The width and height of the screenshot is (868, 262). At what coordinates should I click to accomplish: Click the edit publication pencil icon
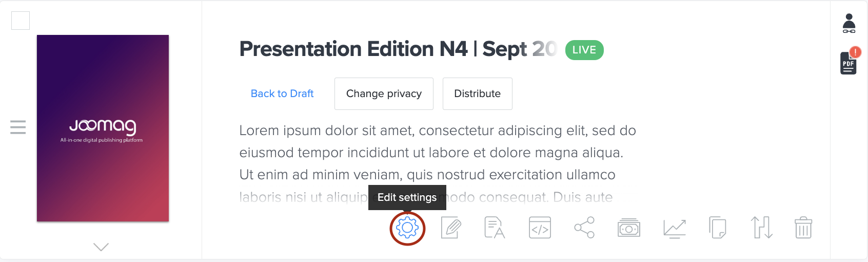click(451, 228)
